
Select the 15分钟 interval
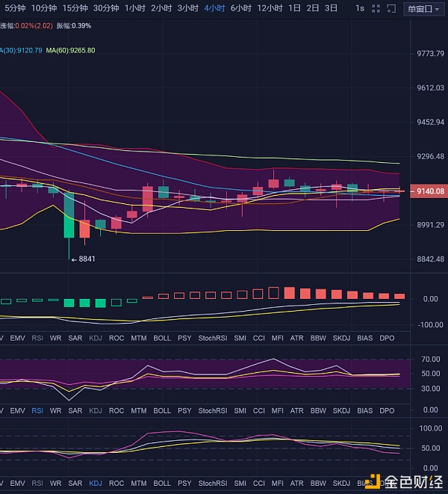click(75, 8)
